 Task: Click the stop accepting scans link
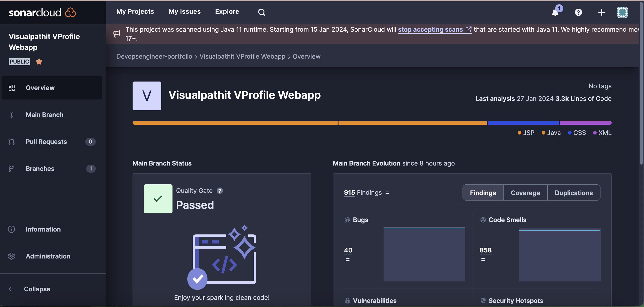click(x=430, y=29)
